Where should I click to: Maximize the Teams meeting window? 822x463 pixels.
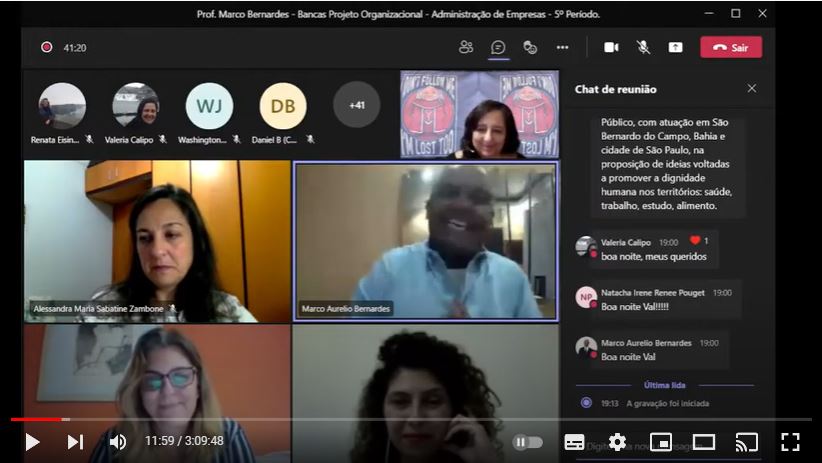(x=736, y=14)
